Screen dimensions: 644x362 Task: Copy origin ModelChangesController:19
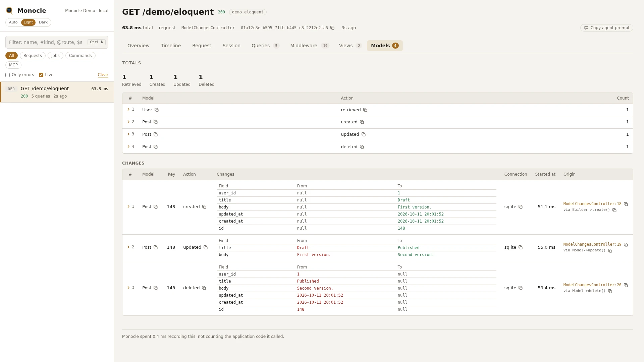click(626, 245)
